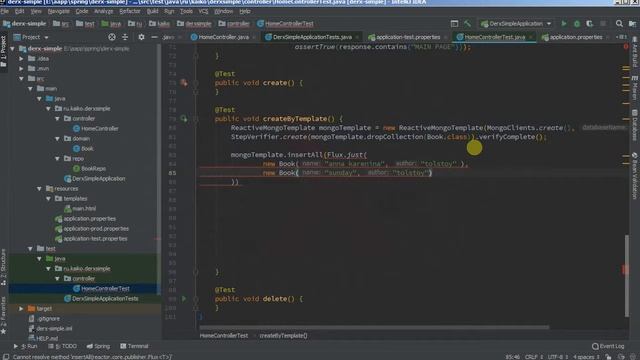Click the red error stripe marker
The image size is (640, 360).
click(625, 269)
